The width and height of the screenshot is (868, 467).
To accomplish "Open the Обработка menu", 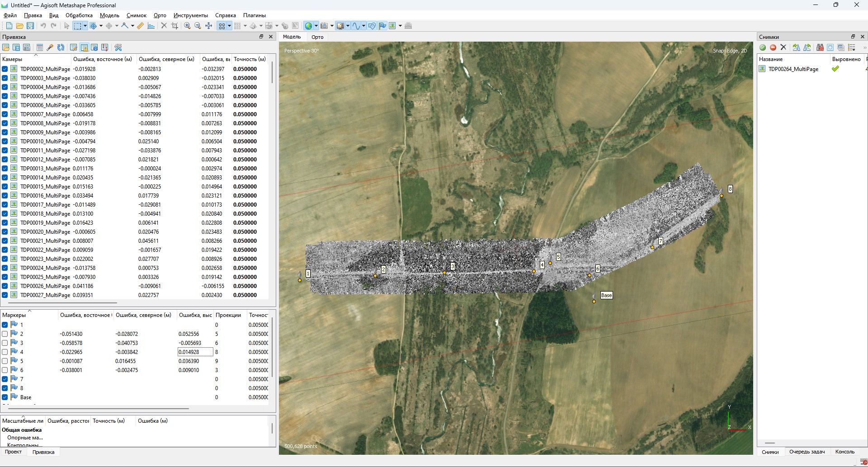I will pyautogui.click(x=79, y=15).
